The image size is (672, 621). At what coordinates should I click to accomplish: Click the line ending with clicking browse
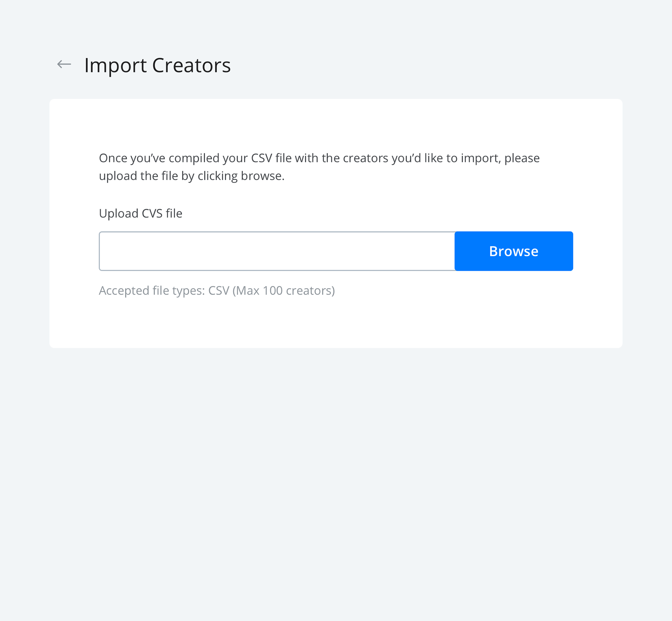point(192,176)
